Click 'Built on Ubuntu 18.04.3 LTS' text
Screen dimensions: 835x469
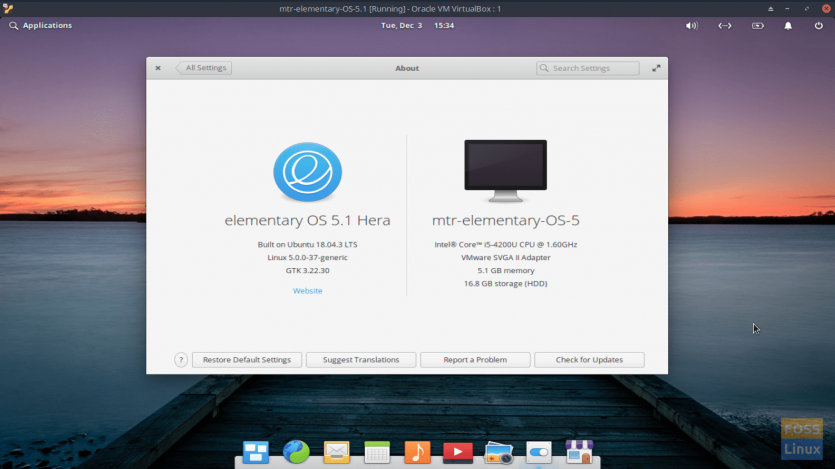coord(307,244)
